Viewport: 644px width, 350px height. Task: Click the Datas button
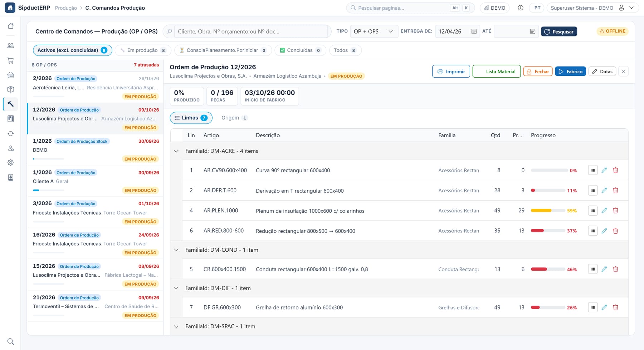(x=602, y=72)
